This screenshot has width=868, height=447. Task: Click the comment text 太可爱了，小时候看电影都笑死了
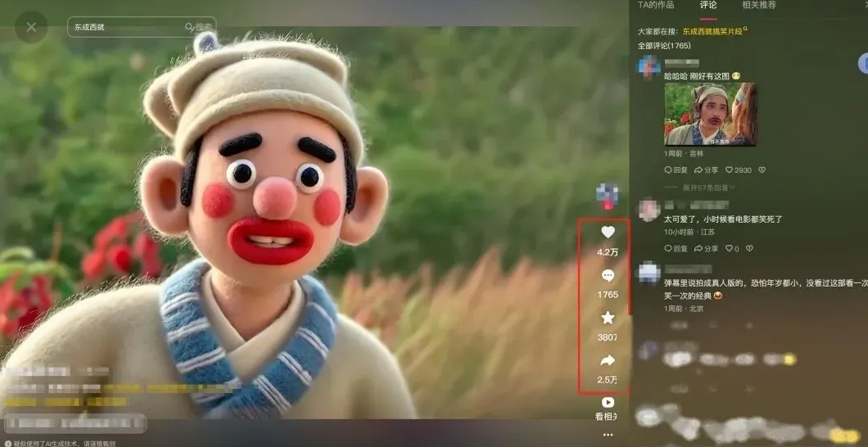point(723,219)
